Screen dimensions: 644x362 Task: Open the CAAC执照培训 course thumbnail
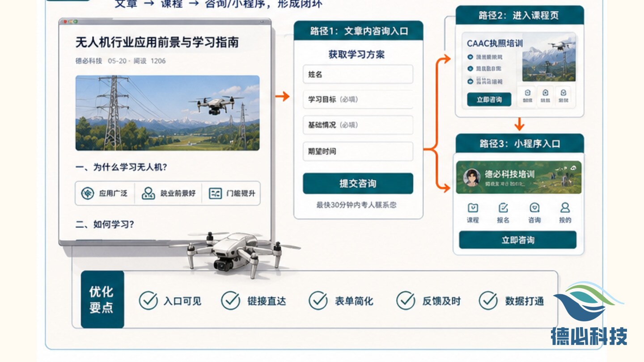click(549, 59)
